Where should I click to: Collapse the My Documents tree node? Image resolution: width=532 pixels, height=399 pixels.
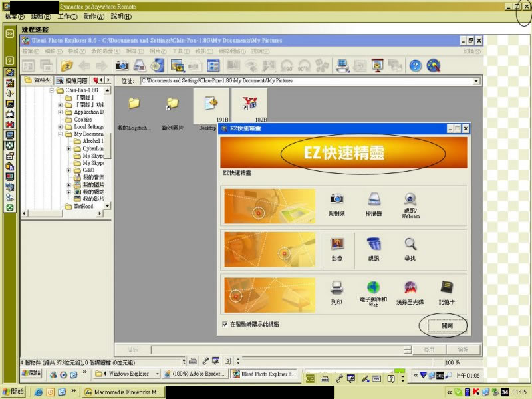pos(61,134)
